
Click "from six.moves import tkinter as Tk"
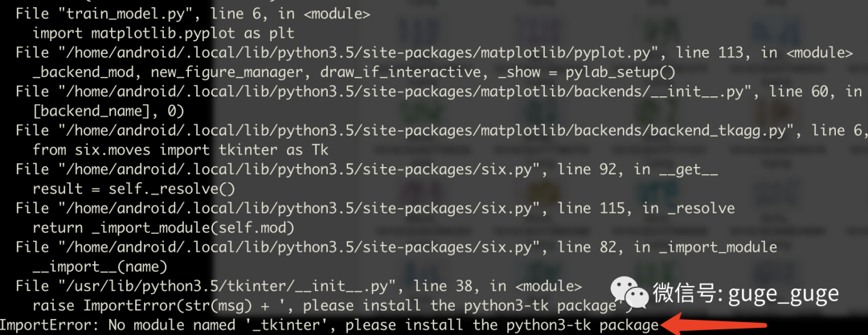point(181,150)
